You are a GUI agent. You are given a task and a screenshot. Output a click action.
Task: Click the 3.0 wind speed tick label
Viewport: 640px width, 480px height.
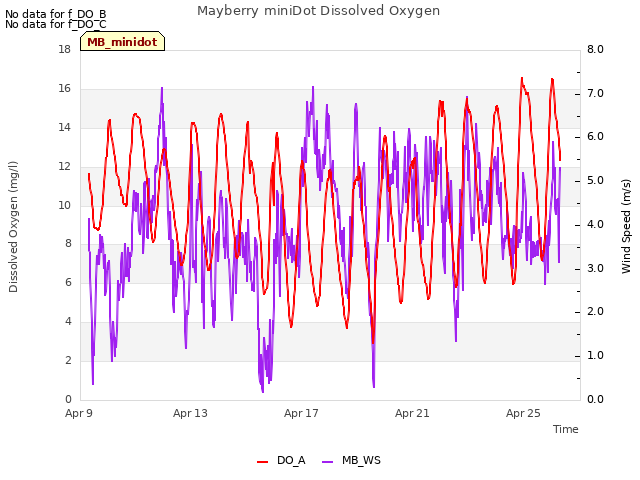pyautogui.click(x=595, y=268)
